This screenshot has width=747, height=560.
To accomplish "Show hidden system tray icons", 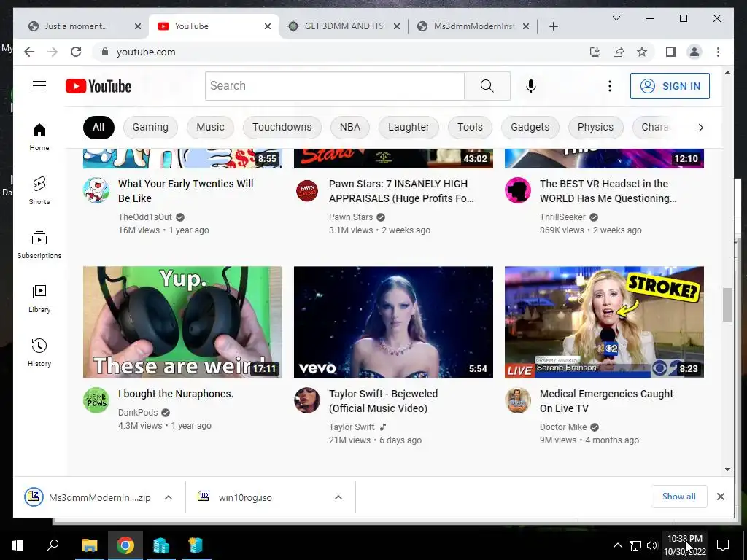I will click(617, 545).
